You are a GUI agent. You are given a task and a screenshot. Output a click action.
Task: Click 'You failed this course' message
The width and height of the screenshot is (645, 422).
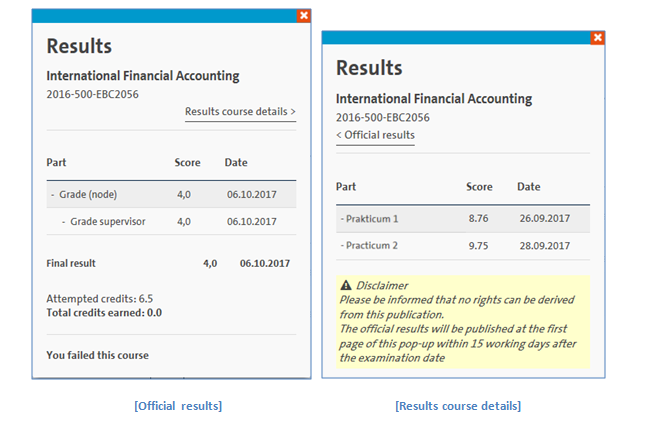point(97,355)
